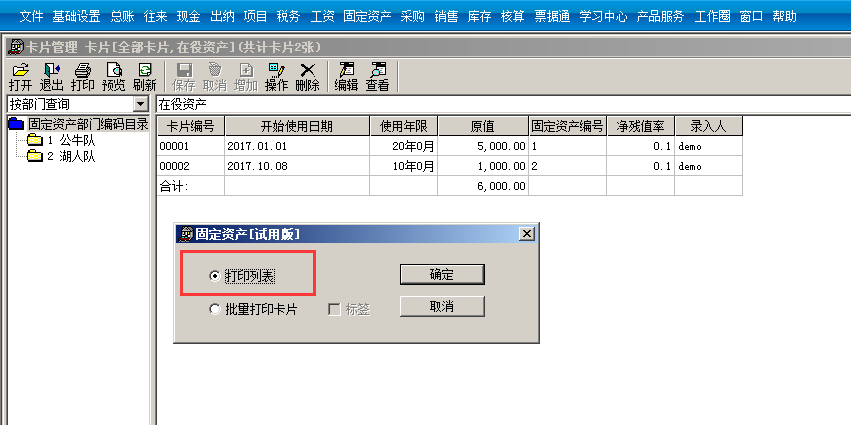The width and height of the screenshot is (851, 425).
Task: Open 预览 (Preview) from the toolbar
Action: point(114,76)
